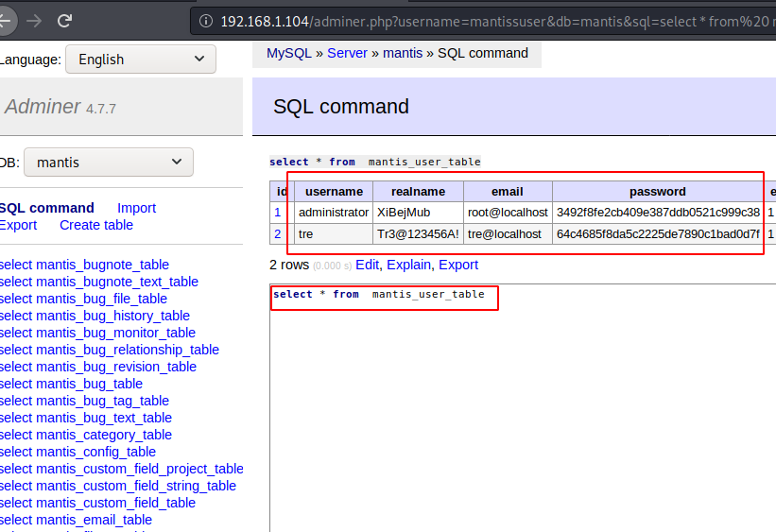Click the Adminer 4.7.7 title
Image resolution: width=776 pixels, height=532 pixels.
tap(60, 107)
